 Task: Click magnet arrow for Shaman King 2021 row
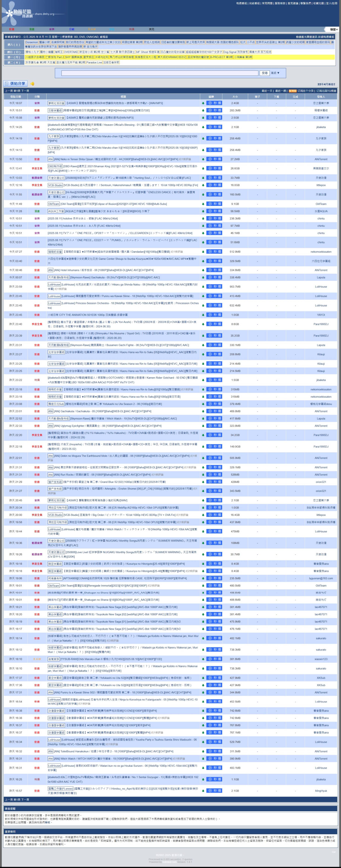tap(203, 168)
